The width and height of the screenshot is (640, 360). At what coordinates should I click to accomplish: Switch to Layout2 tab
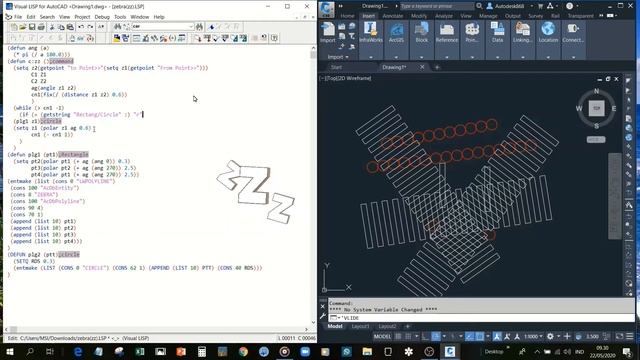387,327
